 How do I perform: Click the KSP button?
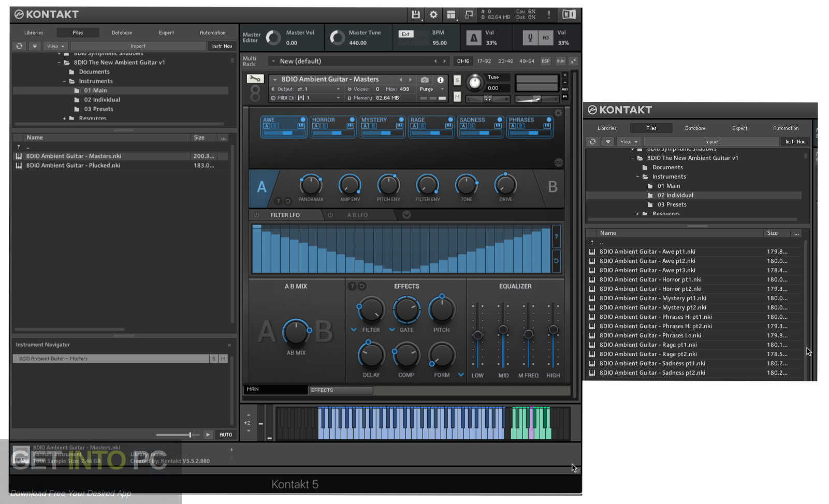click(545, 61)
